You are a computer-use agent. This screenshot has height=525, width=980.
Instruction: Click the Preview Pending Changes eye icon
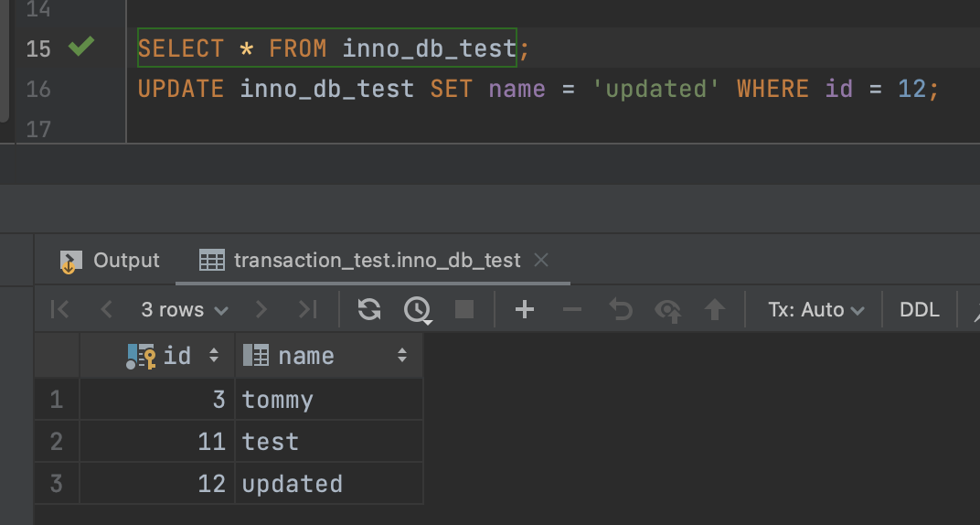coord(668,310)
